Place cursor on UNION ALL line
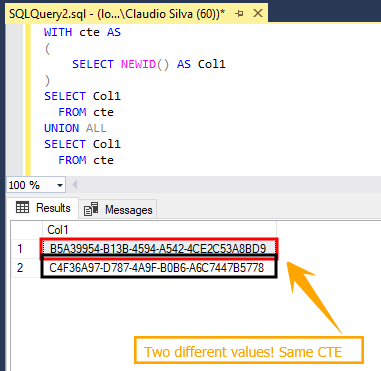This screenshot has width=381, height=371. coord(75,128)
